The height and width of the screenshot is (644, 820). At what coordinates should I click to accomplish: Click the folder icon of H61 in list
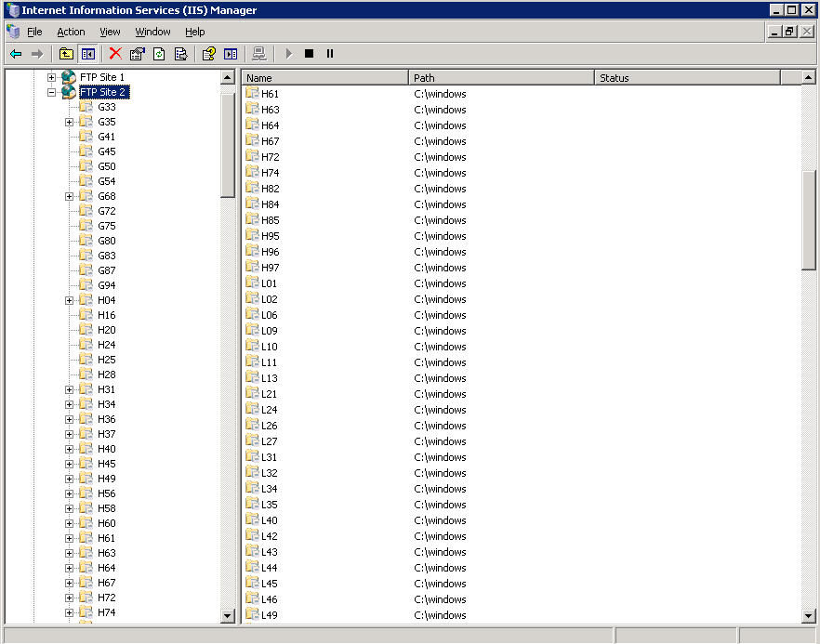(x=253, y=93)
